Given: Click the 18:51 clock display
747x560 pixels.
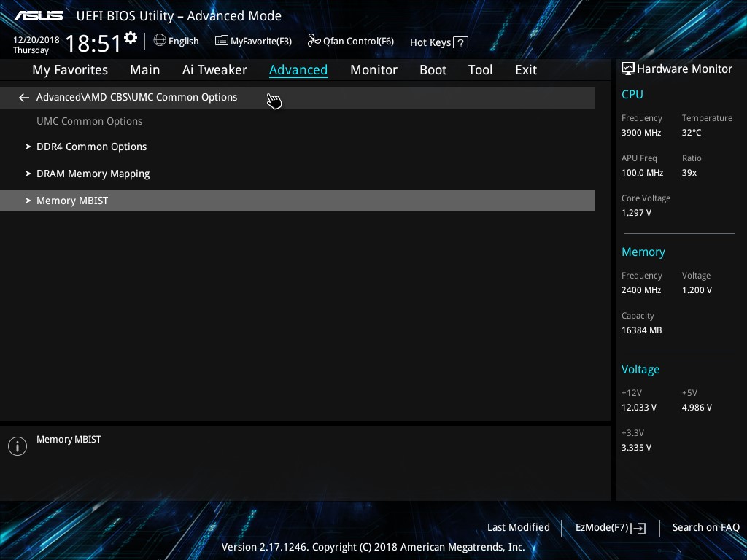Looking at the screenshot, I should click(x=93, y=44).
